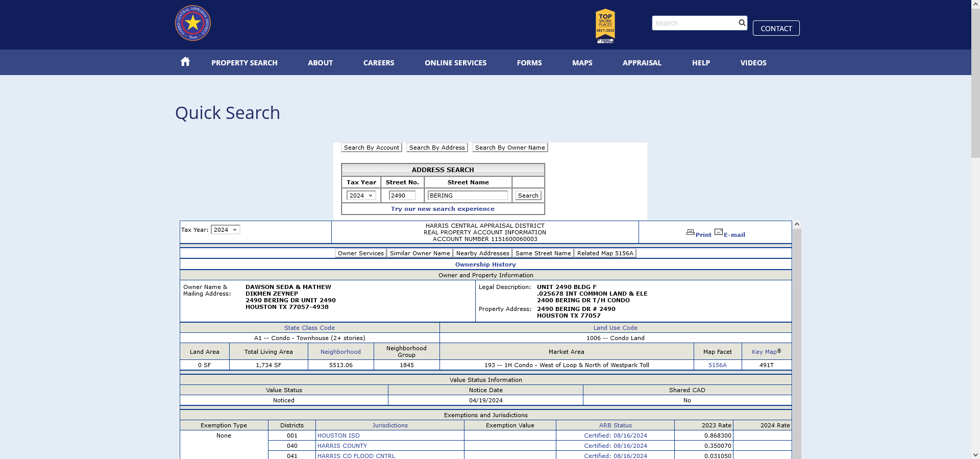Viewport: 980px width, 459px height.
Task: Open the HOUSTON ISD link
Action: [x=338, y=436]
